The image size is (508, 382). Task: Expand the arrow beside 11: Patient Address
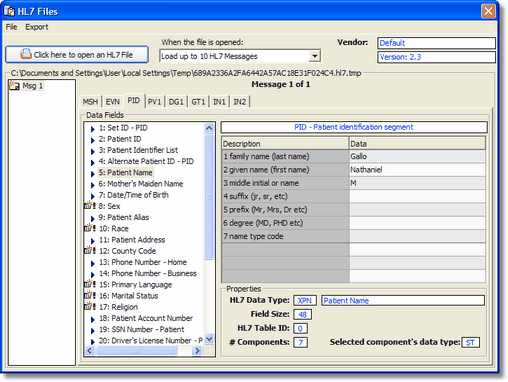93,241
